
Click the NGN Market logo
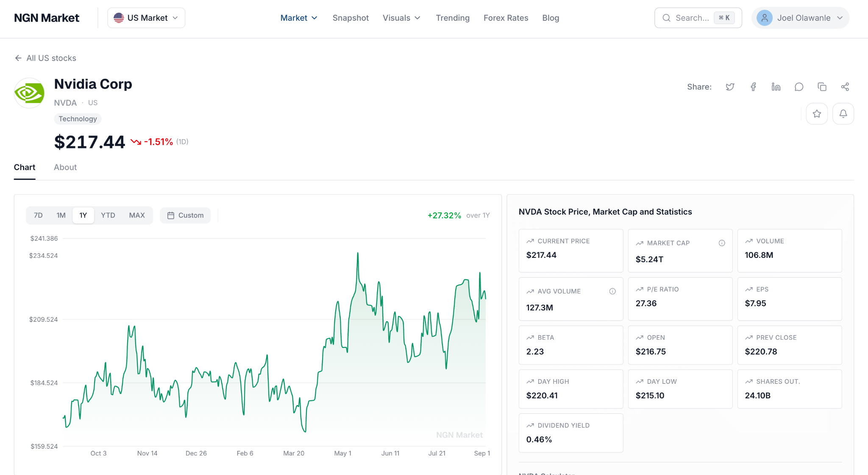click(x=47, y=18)
